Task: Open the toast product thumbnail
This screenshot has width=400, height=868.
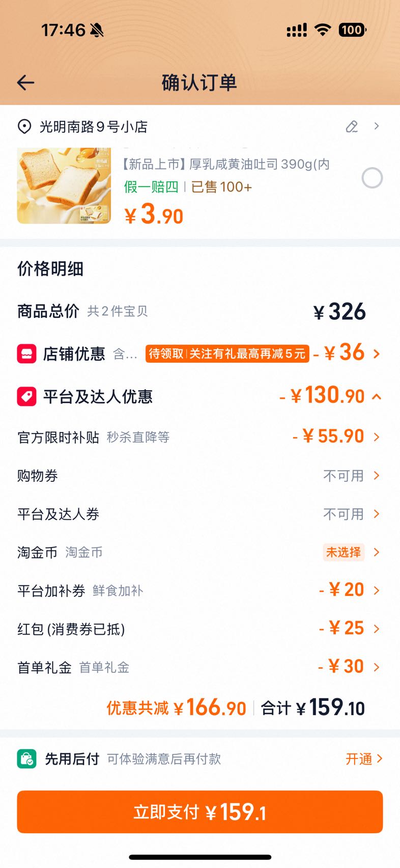Action: pos(64,185)
